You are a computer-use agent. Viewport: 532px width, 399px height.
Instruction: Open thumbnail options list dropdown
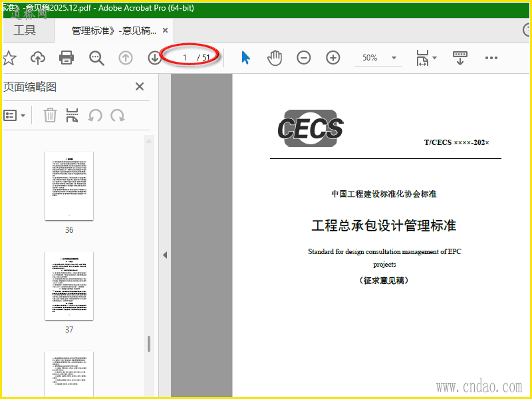click(x=14, y=116)
